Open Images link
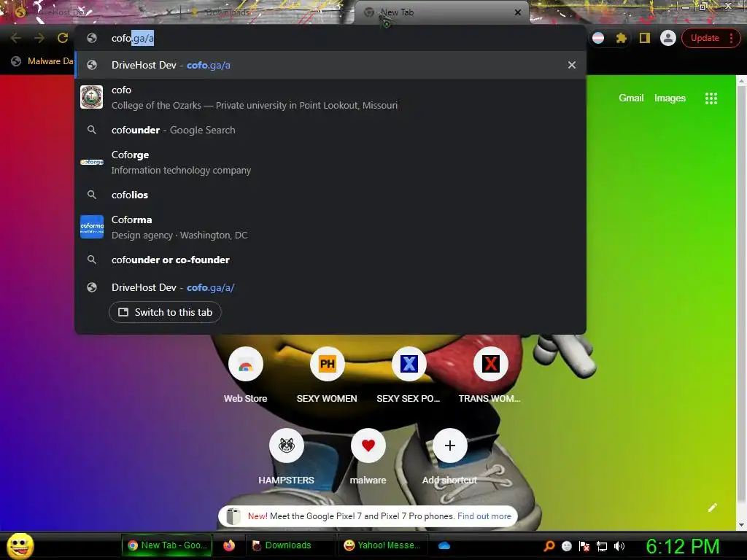The height and width of the screenshot is (560, 747). click(x=670, y=98)
